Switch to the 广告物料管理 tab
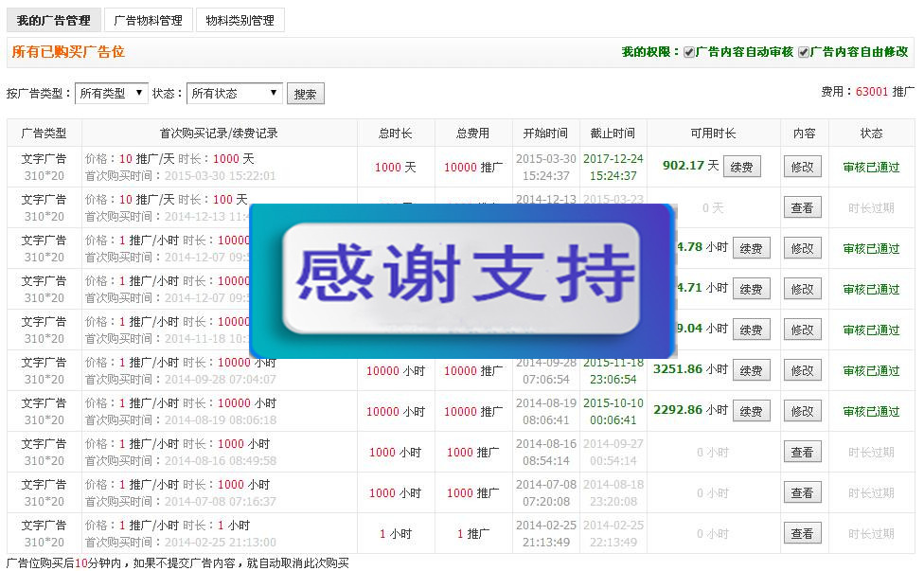Screen dimensions: 924x571 pyautogui.click(x=148, y=20)
